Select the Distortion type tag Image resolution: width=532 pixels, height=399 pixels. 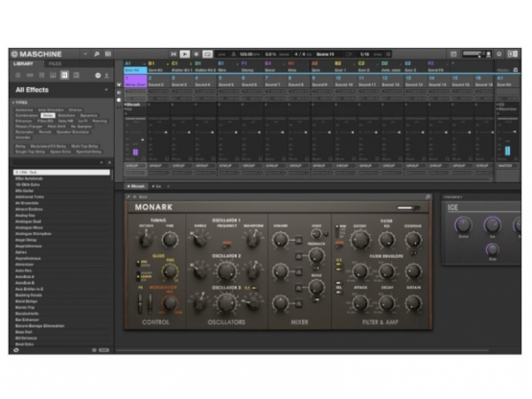tap(66, 115)
